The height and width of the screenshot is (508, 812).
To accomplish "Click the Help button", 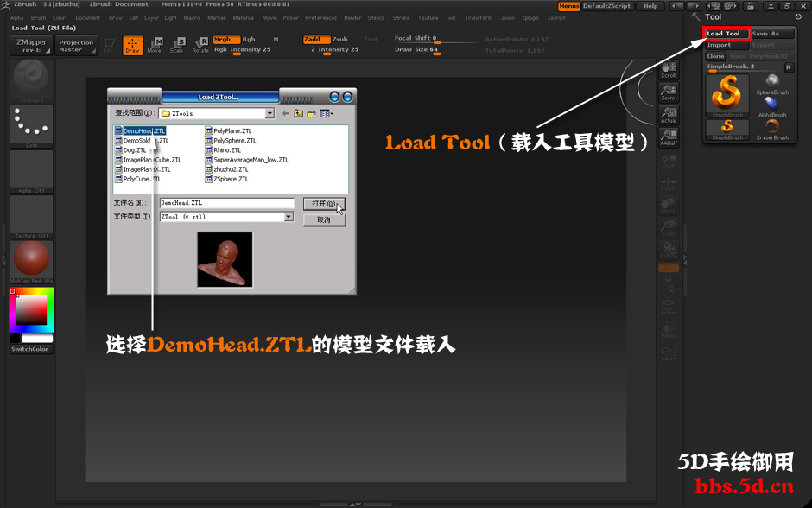I will pos(651,6).
